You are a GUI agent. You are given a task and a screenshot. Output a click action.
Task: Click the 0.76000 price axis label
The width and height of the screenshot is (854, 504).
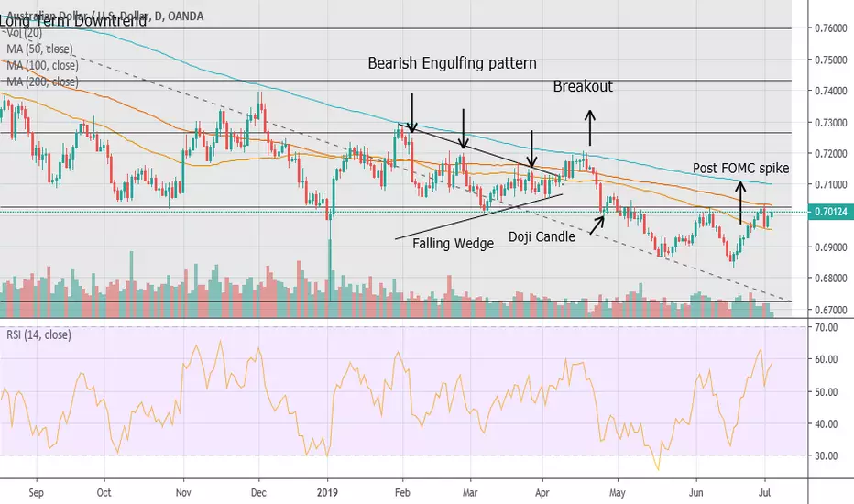click(830, 28)
